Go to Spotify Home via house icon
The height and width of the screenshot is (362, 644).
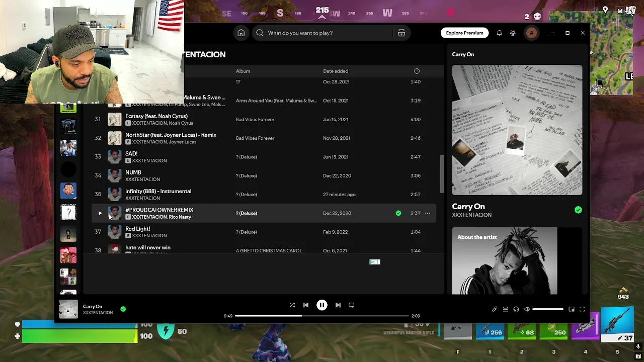tap(241, 33)
